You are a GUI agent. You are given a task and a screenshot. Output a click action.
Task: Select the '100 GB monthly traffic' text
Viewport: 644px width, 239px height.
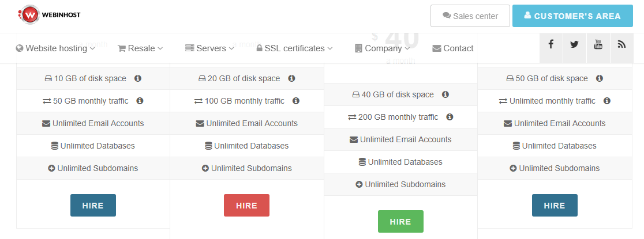[245, 101]
